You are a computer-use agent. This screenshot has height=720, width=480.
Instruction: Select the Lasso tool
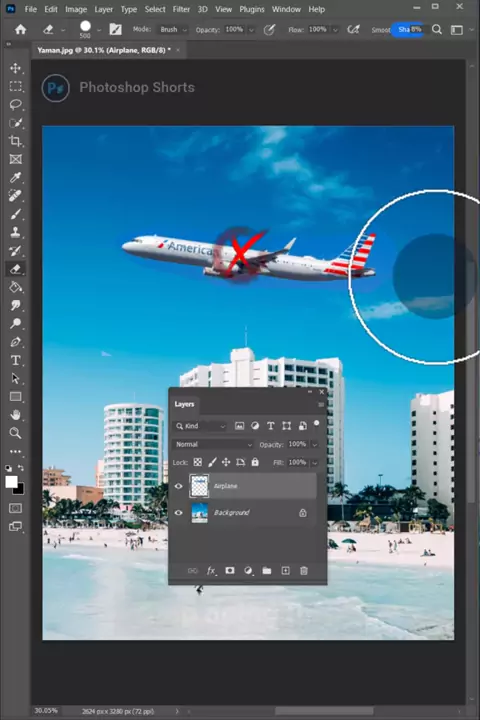(x=16, y=105)
